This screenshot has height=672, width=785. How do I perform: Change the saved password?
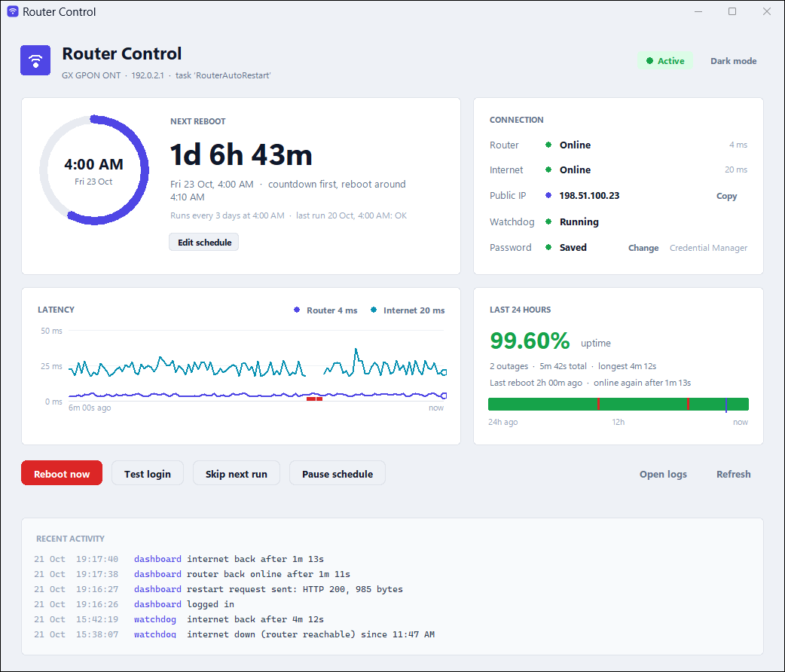[643, 248]
